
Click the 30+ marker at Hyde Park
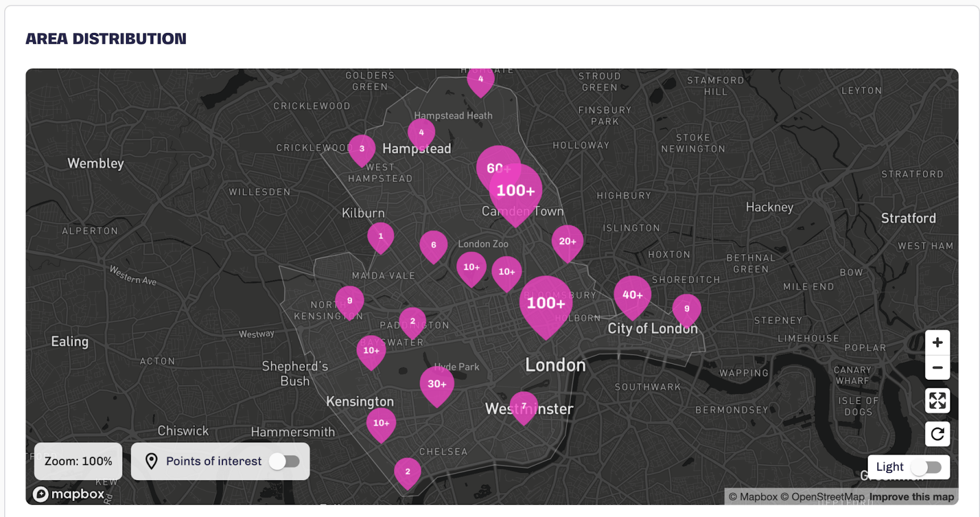437,384
